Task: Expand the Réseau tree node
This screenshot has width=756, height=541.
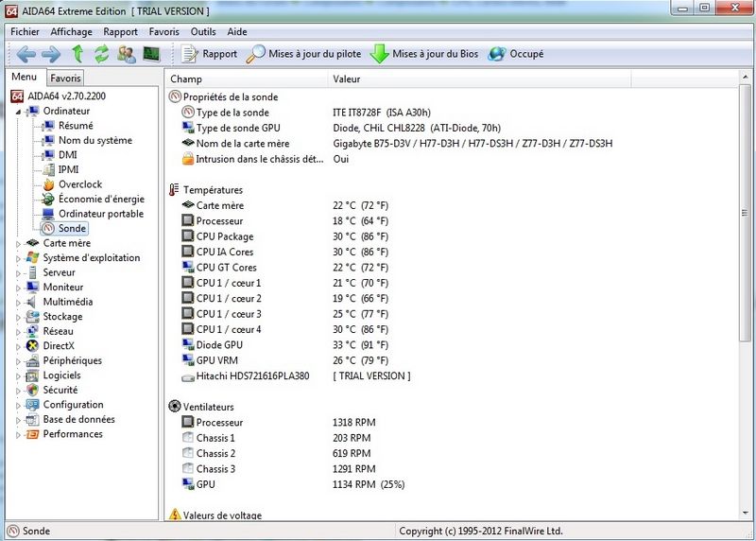Action: 18,333
